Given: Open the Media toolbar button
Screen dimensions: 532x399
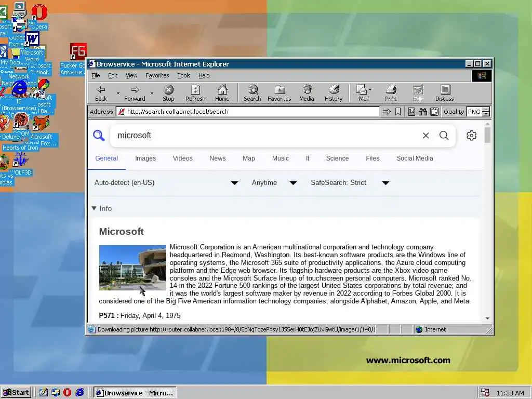Looking at the screenshot, I should click(x=307, y=93).
